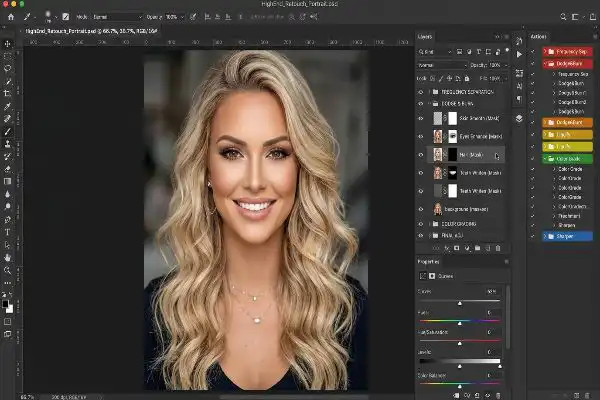Click the Curves value input field

coord(492,292)
